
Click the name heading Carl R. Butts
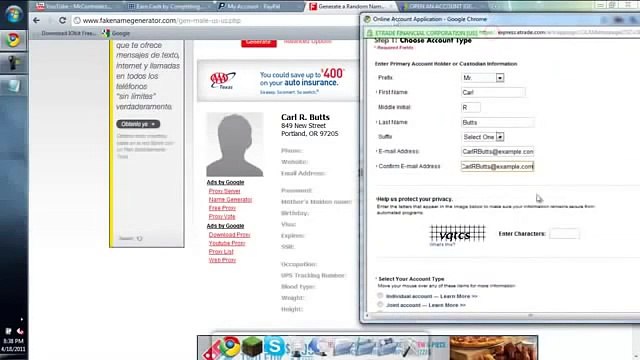305,117
